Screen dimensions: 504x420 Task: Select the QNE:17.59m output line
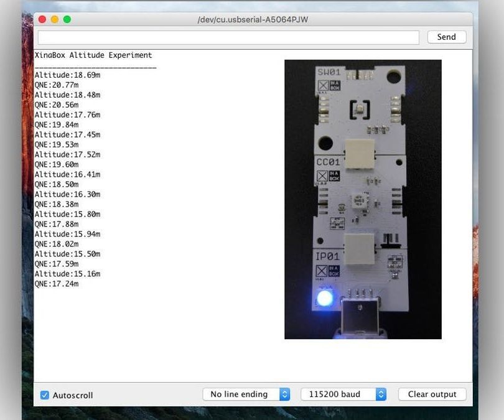click(57, 264)
